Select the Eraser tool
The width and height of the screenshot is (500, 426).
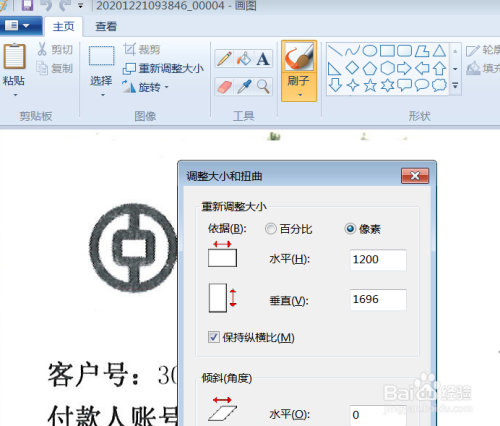(224, 87)
